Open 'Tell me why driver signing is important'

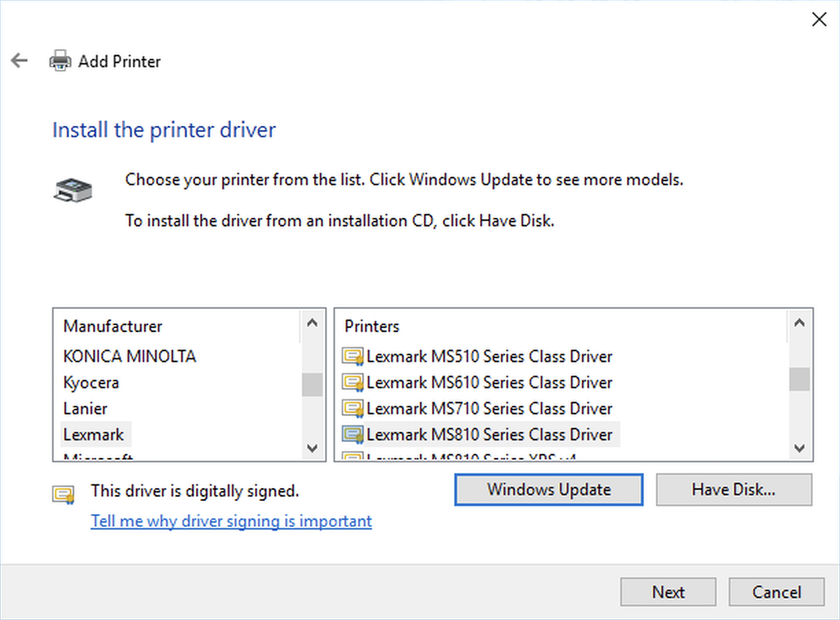(x=231, y=521)
